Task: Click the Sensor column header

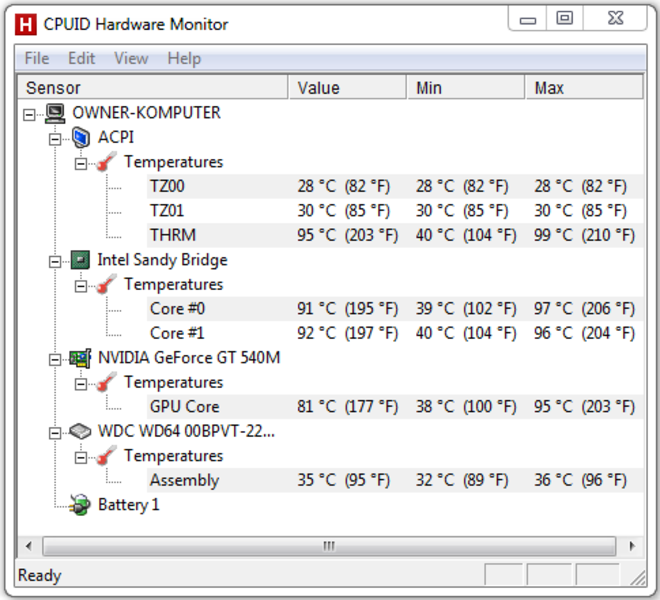Action: tap(153, 88)
